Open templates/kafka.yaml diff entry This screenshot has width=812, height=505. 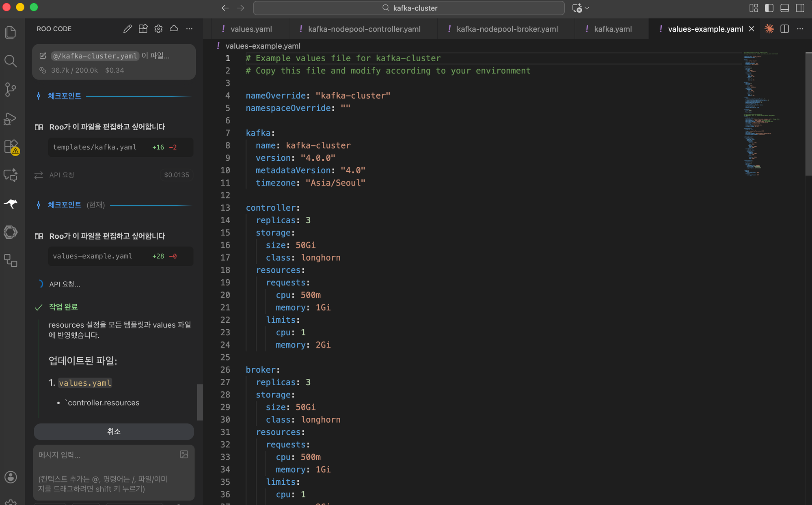pos(120,147)
